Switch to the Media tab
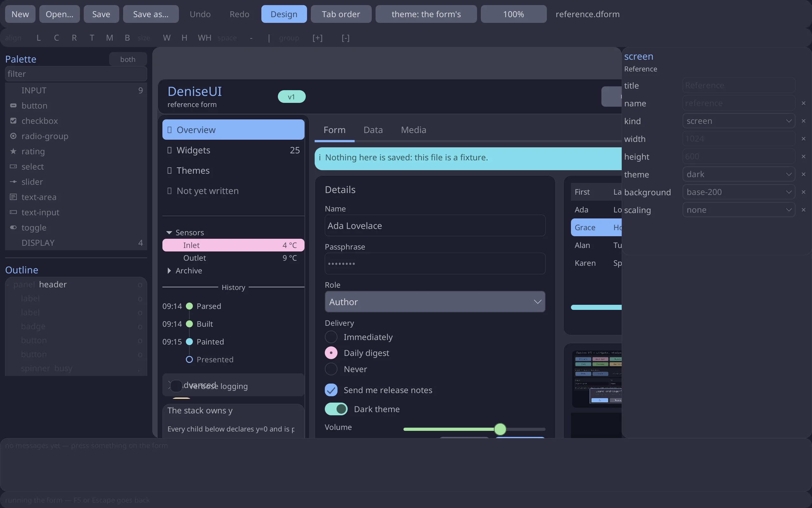Screen dimensions: 812x508 (x=413, y=130)
